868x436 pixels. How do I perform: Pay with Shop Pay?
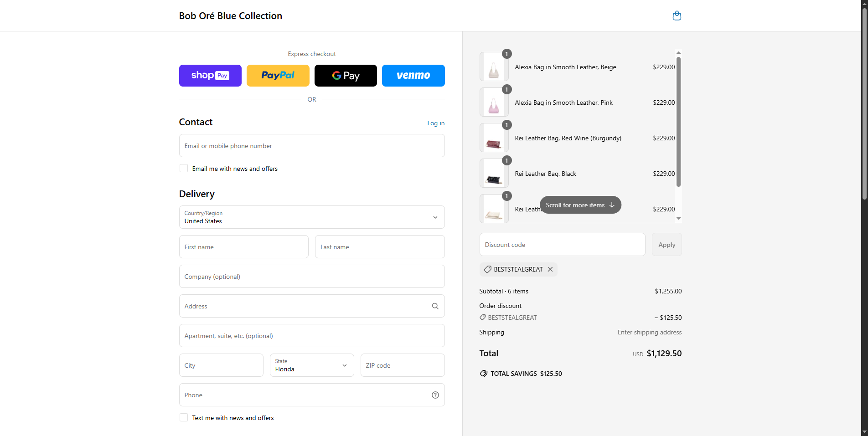210,76
